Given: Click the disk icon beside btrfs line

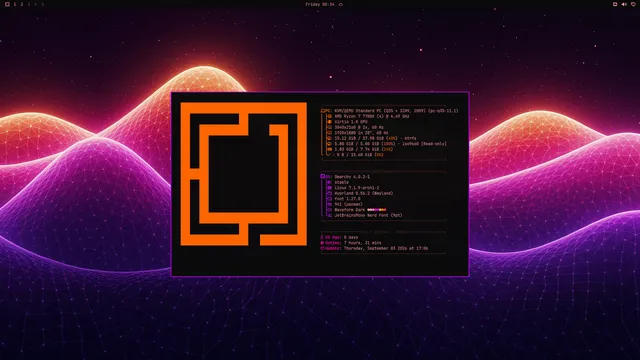Looking at the screenshot, I should 329,138.
